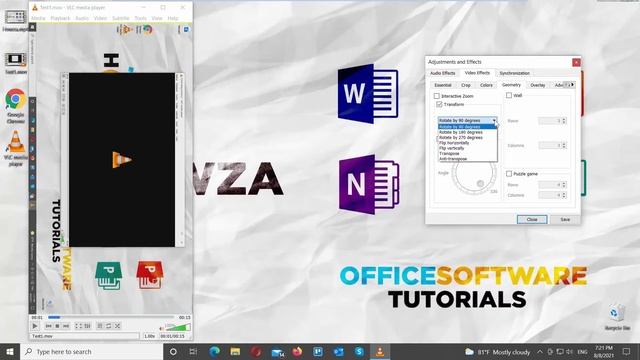Screen dimensions: 640x360
Task: Open the Overlay sub-tab
Action: click(x=538, y=85)
